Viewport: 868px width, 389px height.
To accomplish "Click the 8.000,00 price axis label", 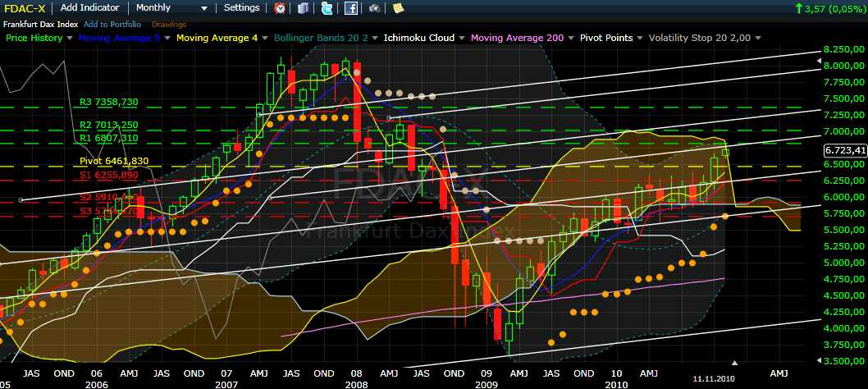I will point(845,66).
